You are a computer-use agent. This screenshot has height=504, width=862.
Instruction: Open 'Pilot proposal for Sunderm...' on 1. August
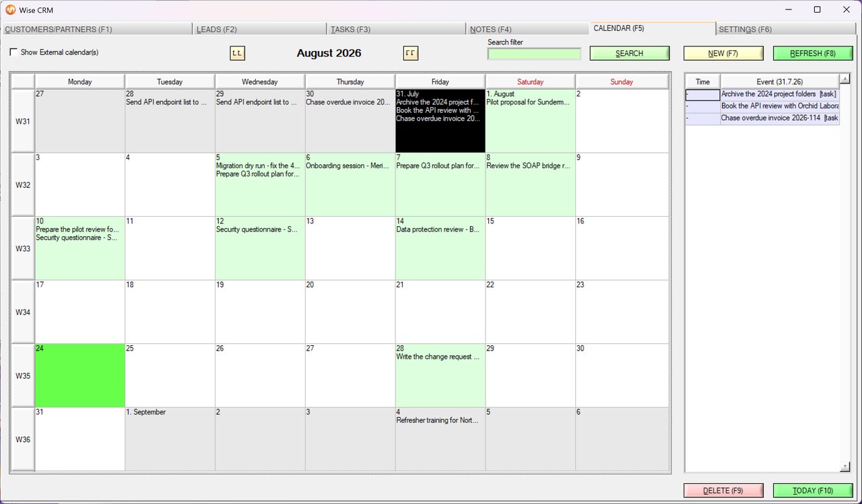(x=528, y=102)
